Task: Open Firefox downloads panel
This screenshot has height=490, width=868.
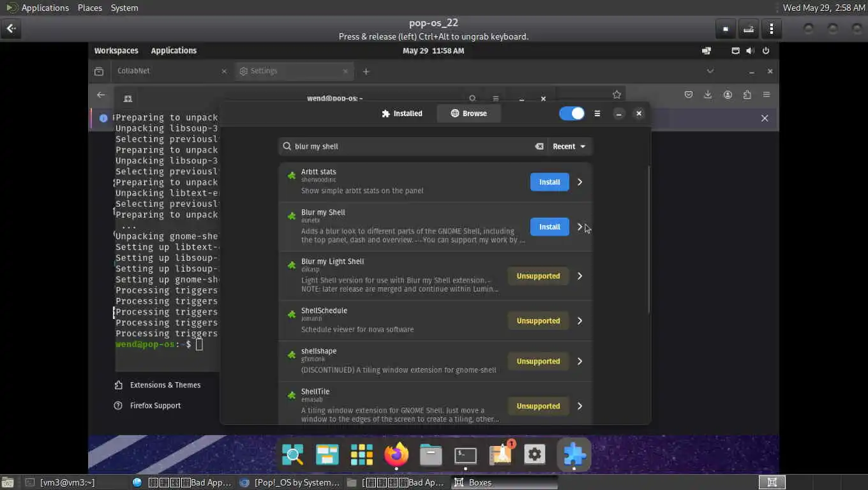Action: (x=708, y=94)
